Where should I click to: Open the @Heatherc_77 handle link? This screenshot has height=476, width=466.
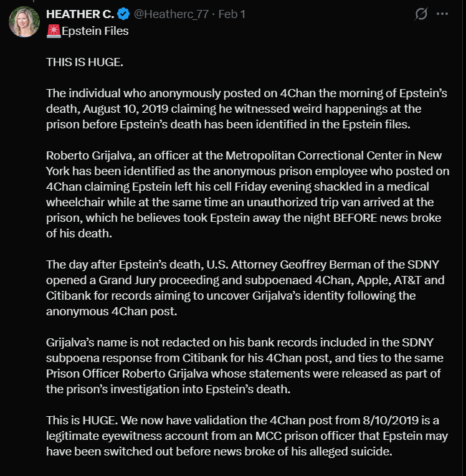point(171,14)
